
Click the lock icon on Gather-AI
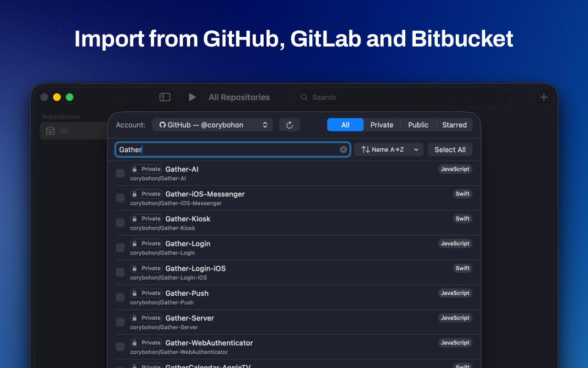tap(135, 169)
